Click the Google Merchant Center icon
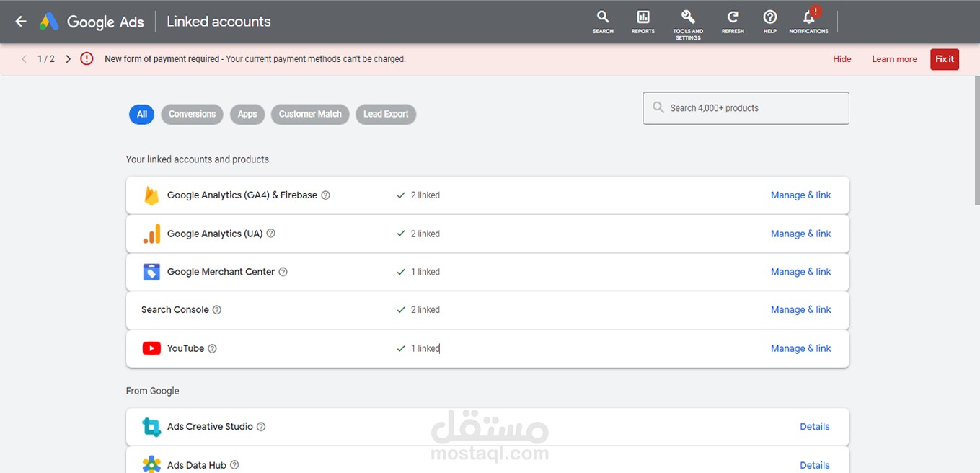This screenshot has height=473, width=980. tap(151, 272)
